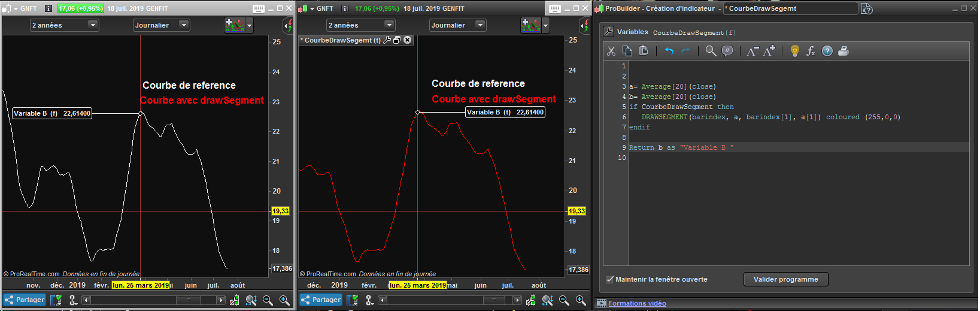
Task: Detach CourbeDrawSegemt indicator into a new panel
Action: point(397,40)
